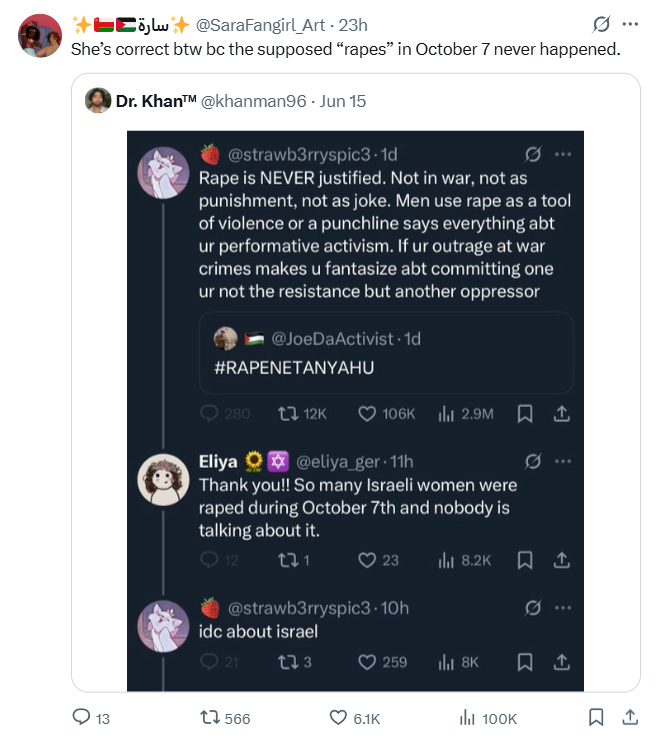656x739 pixels.
Task: Open the three-dot more menu on main post
Action: point(630,25)
